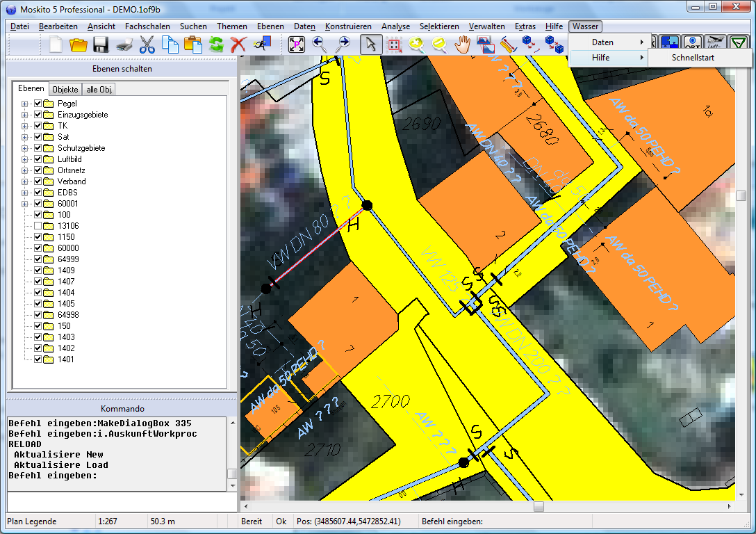Open the Konstruieren menu
756x534 pixels.
(x=347, y=26)
